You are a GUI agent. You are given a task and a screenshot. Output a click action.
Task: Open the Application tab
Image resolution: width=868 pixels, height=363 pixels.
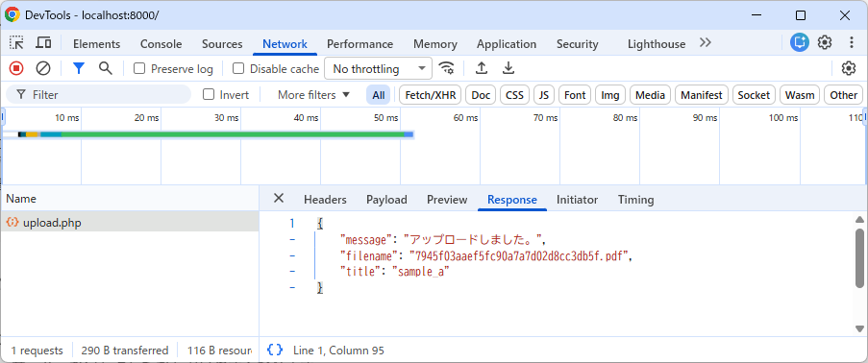pos(507,44)
